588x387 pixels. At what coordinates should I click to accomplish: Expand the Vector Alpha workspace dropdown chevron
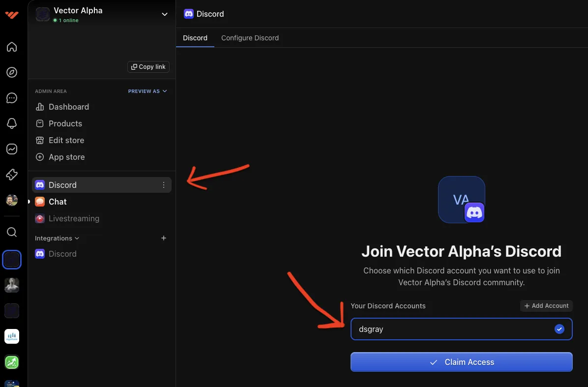[x=164, y=14]
